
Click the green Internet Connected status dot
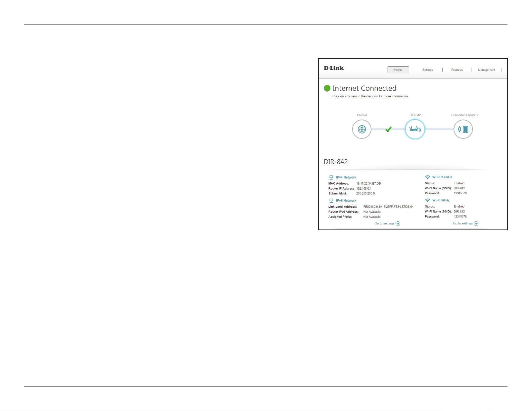[327, 88]
